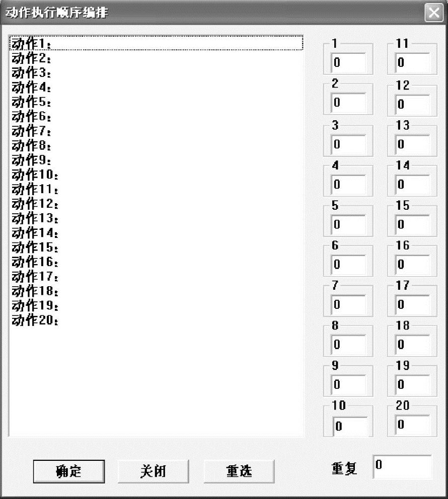The image size is (448, 499).
Task: Click the 重复 input field
Action: [x=402, y=466]
